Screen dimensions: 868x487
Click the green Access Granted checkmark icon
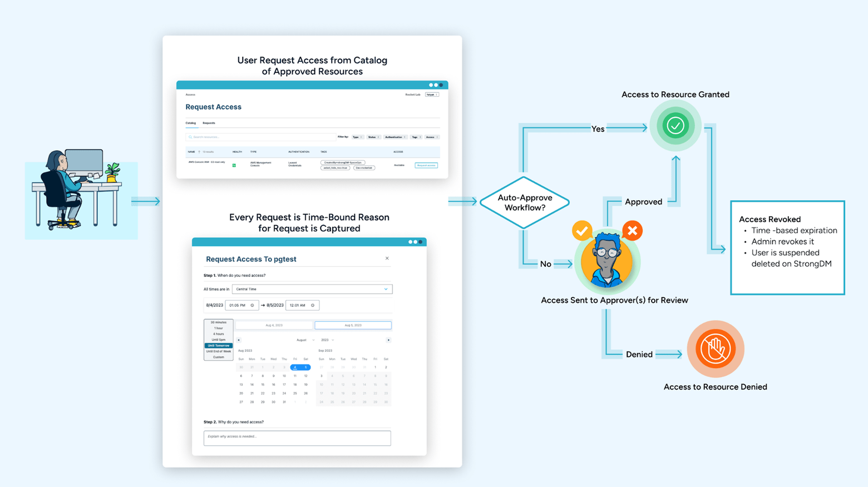tap(675, 126)
